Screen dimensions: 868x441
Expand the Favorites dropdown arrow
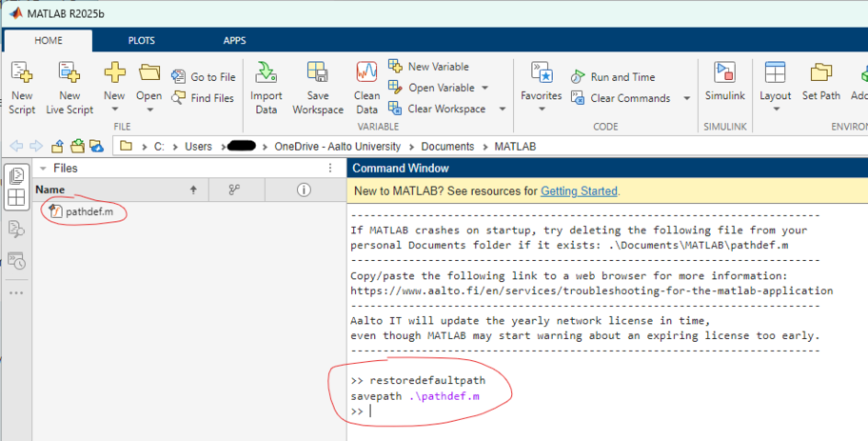pyautogui.click(x=542, y=110)
